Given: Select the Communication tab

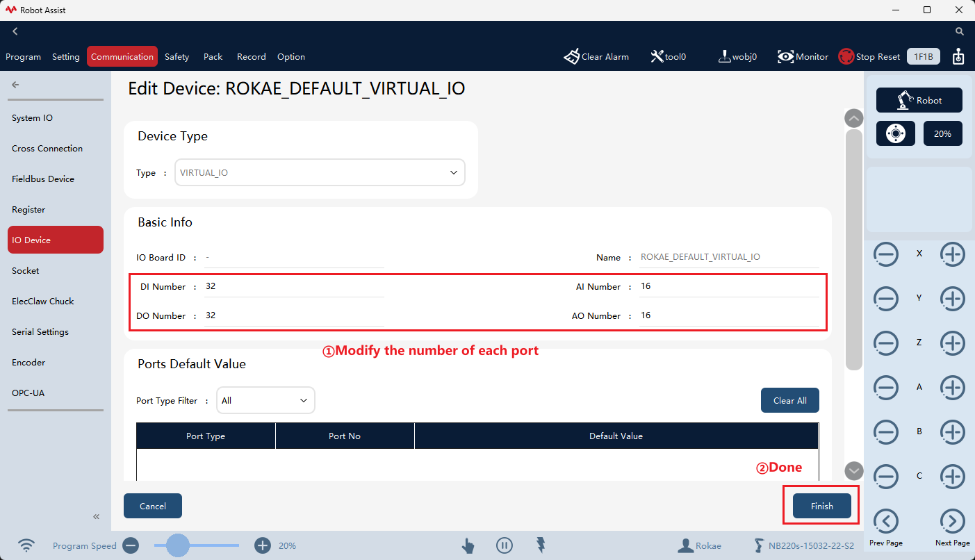Looking at the screenshot, I should [x=122, y=57].
